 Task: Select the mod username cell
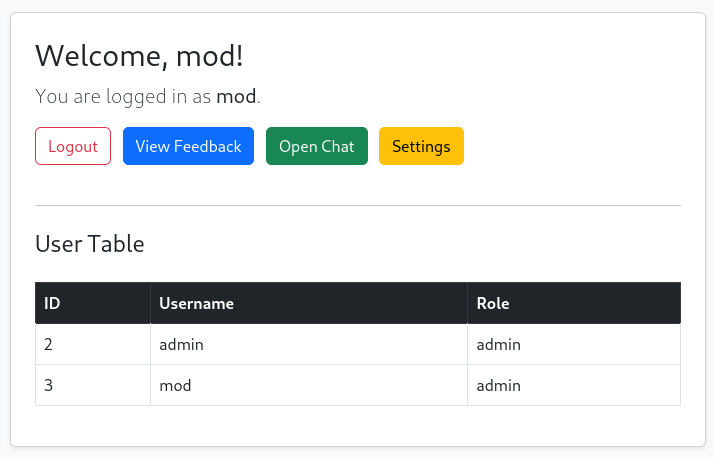click(x=309, y=385)
